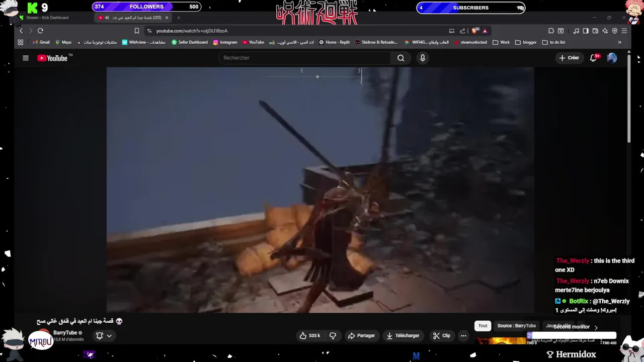Select the Source : BarryTube chip
The width and height of the screenshot is (644, 362).
click(516, 326)
